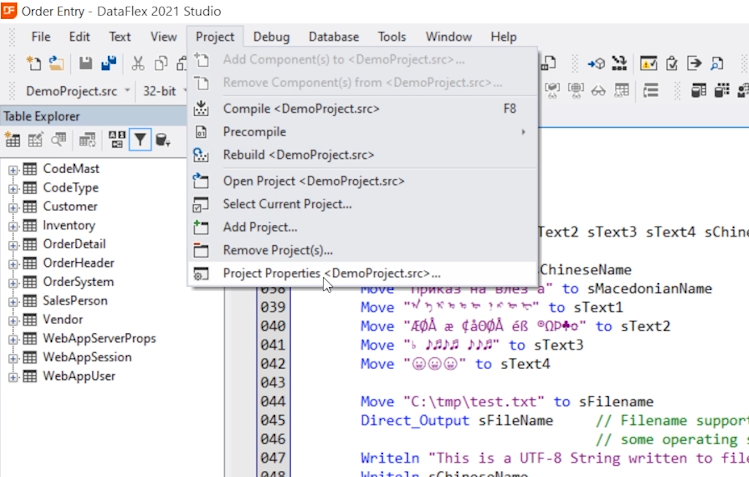Click the Cut scissors icon
The image size is (749, 477).
pos(139,64)
